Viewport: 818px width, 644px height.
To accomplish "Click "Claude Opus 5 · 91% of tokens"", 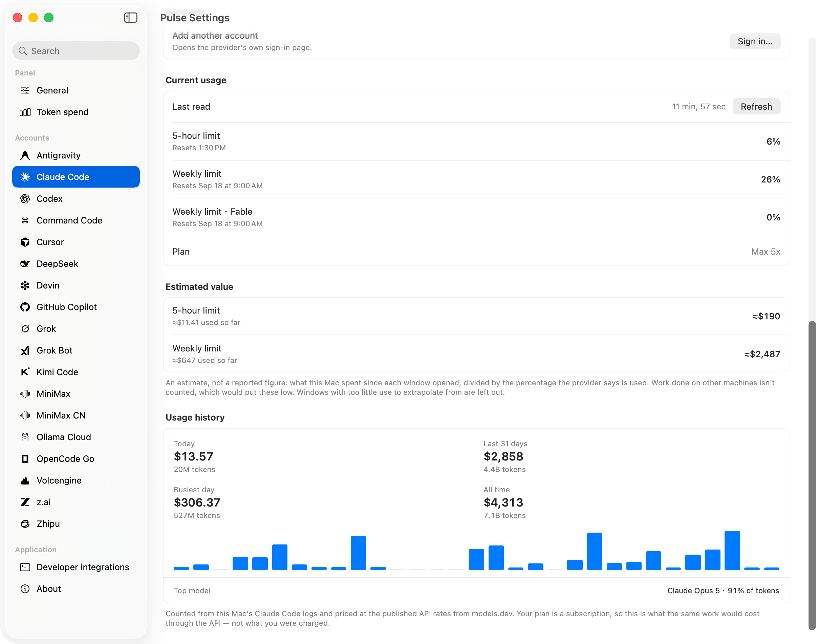I will [x=723, y=591].
